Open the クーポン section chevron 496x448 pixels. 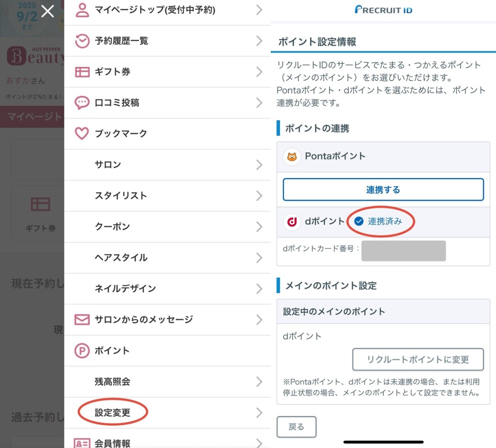click(x=260, y=227)
